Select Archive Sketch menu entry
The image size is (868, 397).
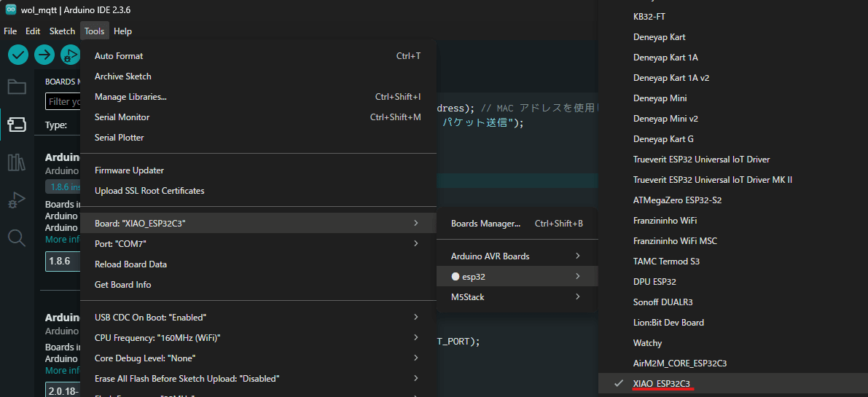pos(258,76)
